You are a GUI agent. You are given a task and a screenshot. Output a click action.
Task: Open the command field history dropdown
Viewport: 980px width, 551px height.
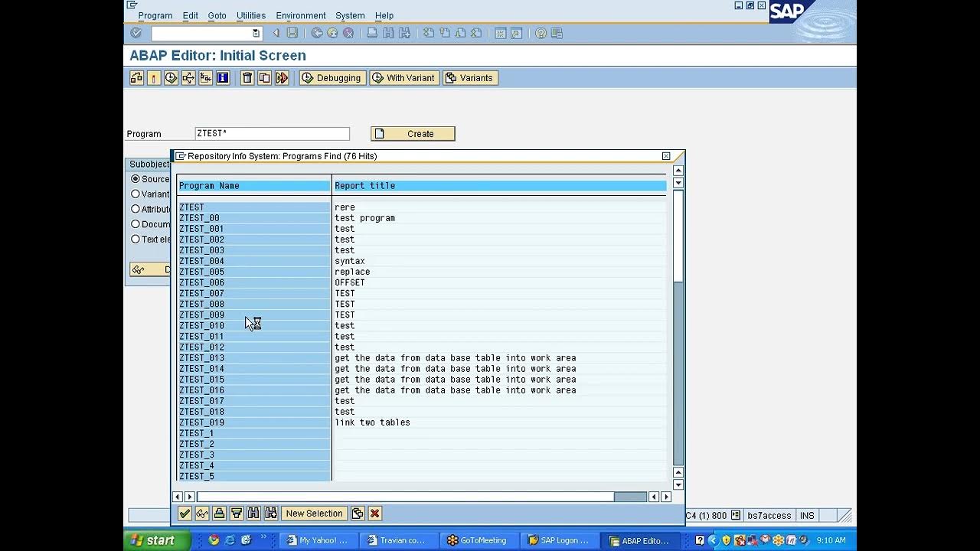[x=256, y=34]
